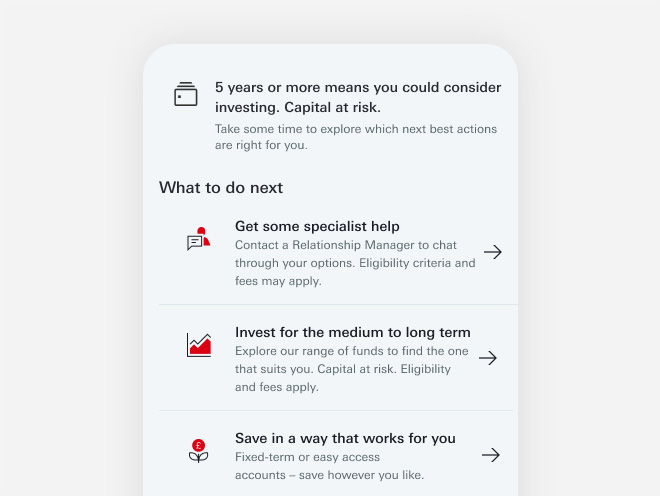This screenshot has height=496, width=660.
Task: Click the wallet icon beside the investing heading
Action: pos(186,94)
